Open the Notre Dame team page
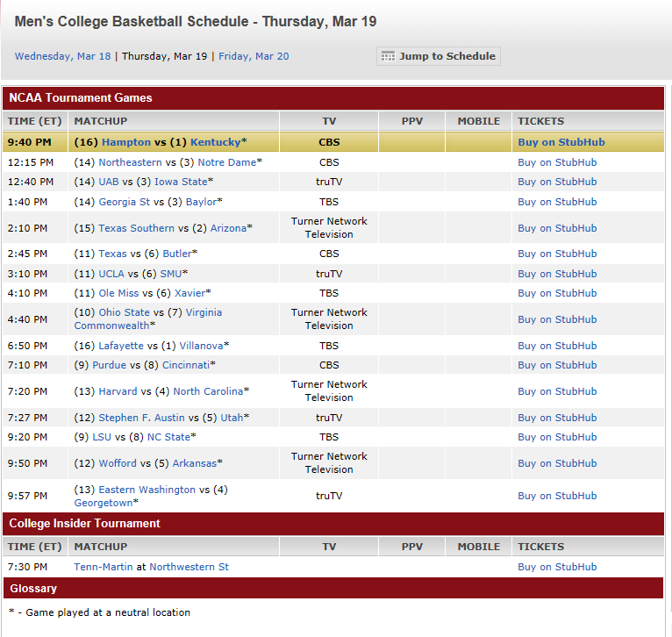 click(226, 162)
